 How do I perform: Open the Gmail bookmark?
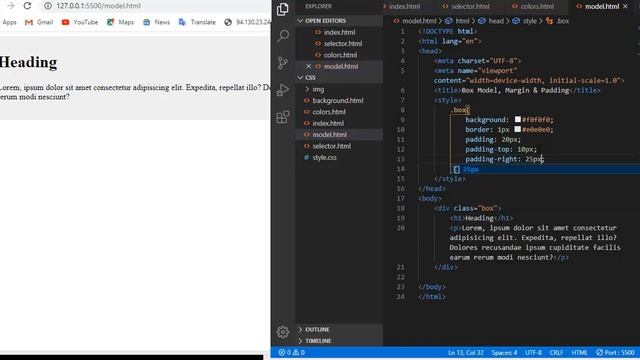[x=39, y=22]
